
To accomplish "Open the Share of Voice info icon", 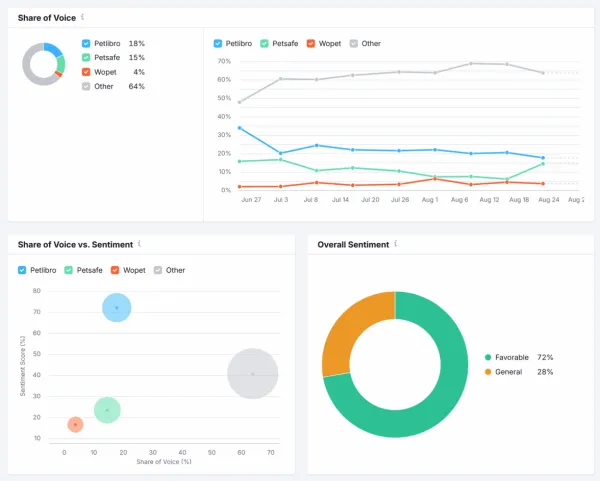I will pyautogui.click(x=82, y=17).
